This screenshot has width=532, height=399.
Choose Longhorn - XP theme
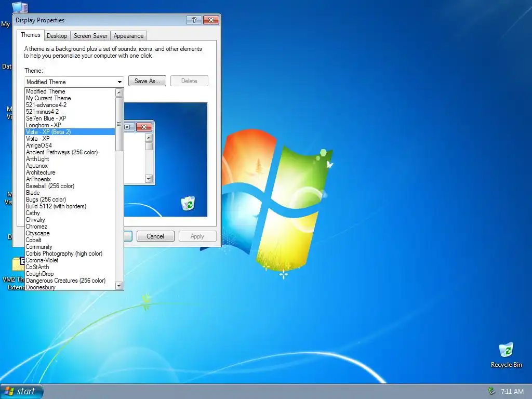coord(70,125)
